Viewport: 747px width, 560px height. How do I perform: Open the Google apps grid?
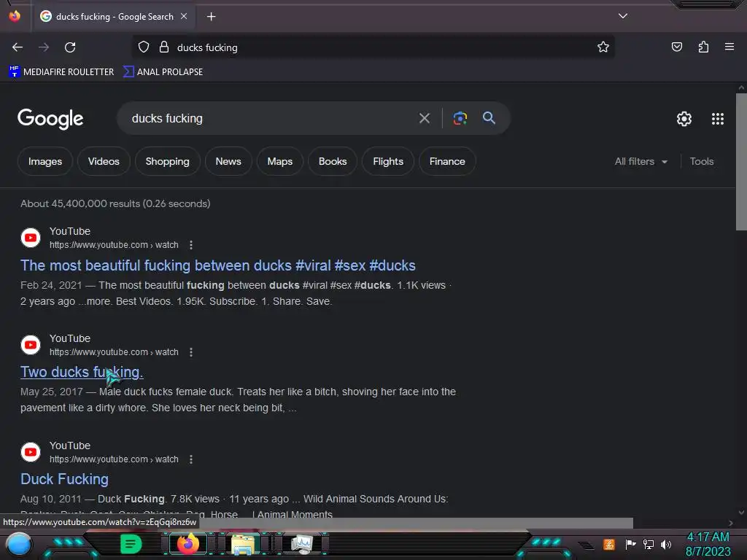click(718, 119)
